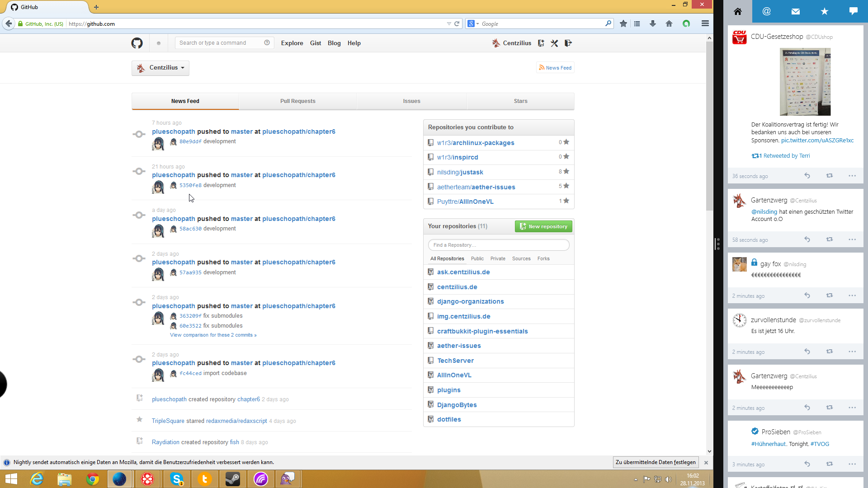Click the sign out icon
This screenshot has width=868, height=488.
(x=568, y=43)
